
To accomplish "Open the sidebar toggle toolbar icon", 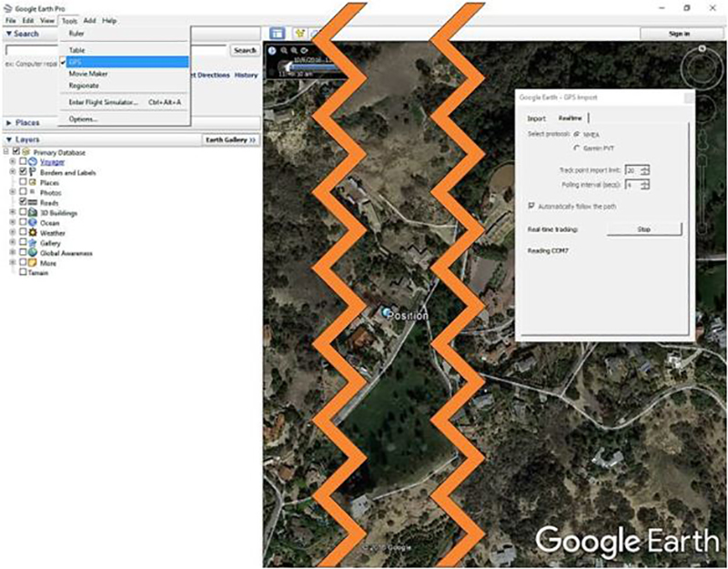I will pyautogui.click(x=278, y=35).
